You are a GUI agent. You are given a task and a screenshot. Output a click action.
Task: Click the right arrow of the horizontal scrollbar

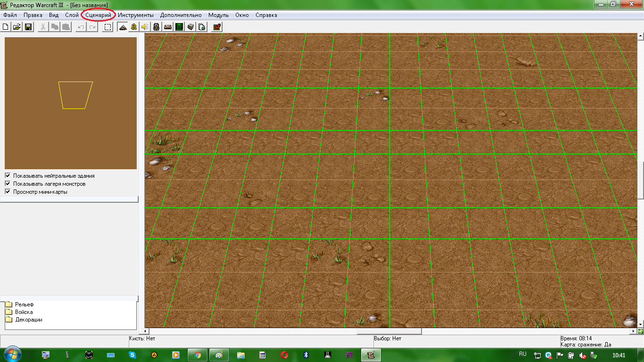coord(633,331)
